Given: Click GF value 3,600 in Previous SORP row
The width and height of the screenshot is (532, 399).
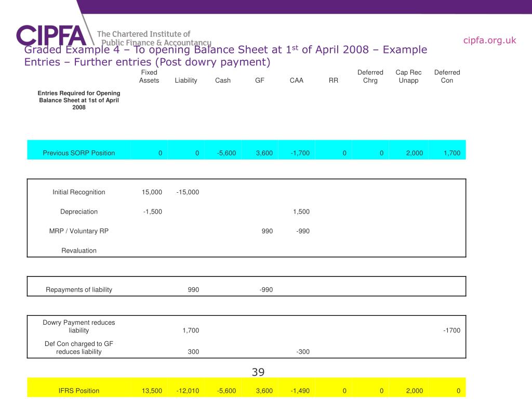Looking at the screenshot, I should [x=264, y=153].
